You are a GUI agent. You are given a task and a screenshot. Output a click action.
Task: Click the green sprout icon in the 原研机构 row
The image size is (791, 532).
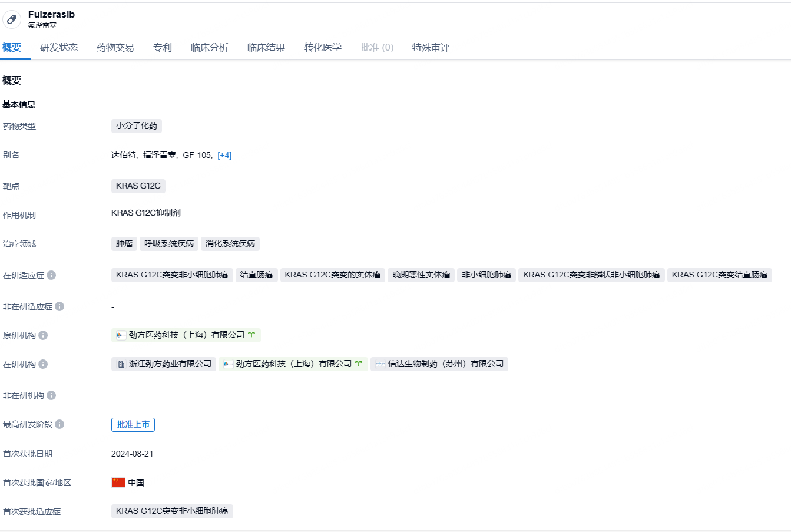[x=251, y=335]
